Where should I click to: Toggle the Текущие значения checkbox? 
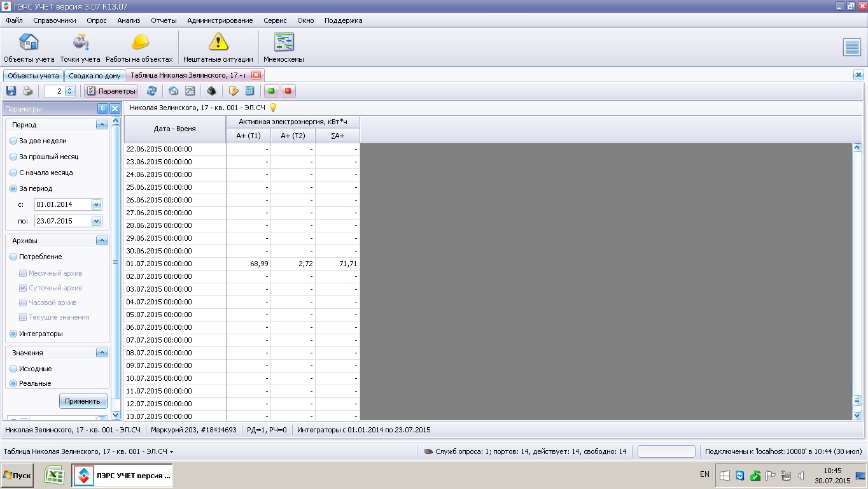23,317
